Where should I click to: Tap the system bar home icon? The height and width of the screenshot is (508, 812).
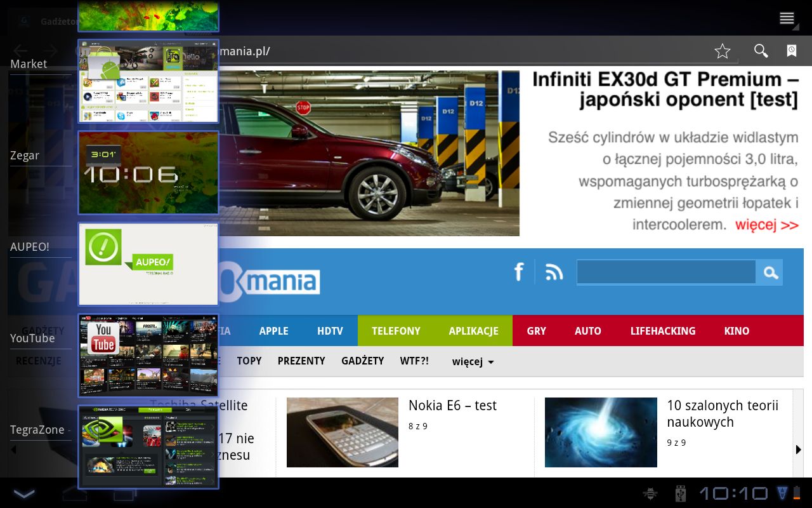click(x=75, y=493)
